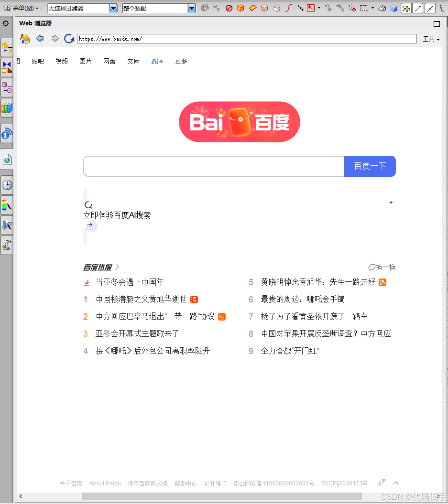Open the rainbow color wand tab

click(x=7, y=205)
